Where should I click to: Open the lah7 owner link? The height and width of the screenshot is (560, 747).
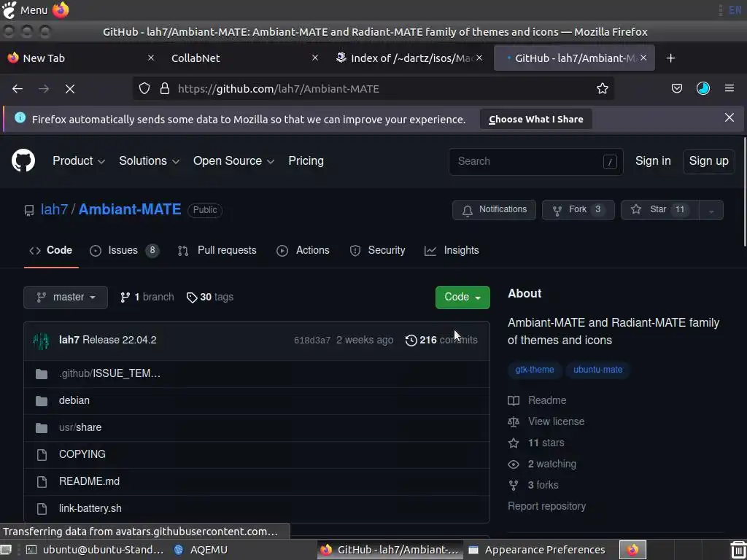coord(54,209)
